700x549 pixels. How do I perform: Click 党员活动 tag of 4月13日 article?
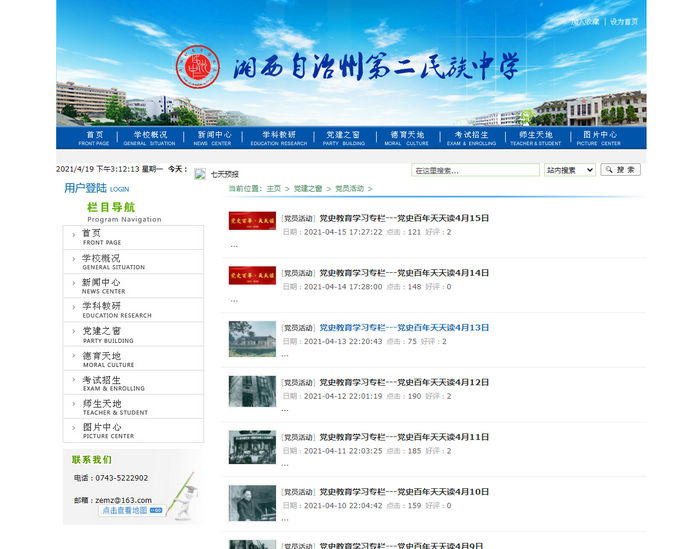[299, 328]
